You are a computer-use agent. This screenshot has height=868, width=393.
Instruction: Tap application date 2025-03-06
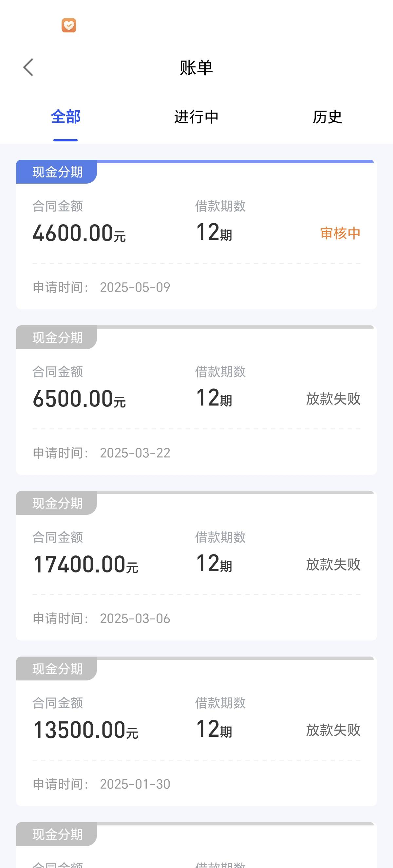point(135,619)
